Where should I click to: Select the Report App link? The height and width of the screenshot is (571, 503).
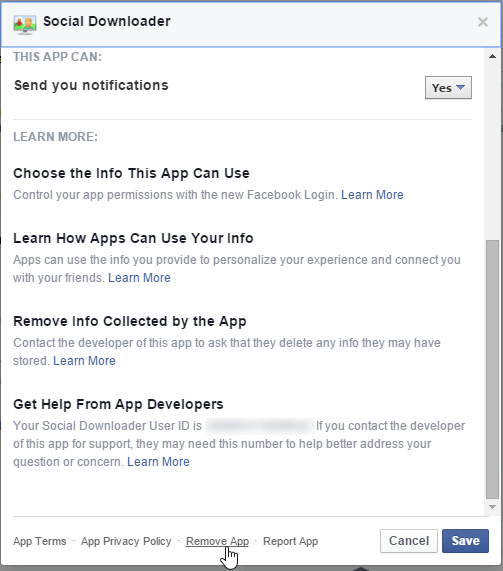(x=290, y=541)
